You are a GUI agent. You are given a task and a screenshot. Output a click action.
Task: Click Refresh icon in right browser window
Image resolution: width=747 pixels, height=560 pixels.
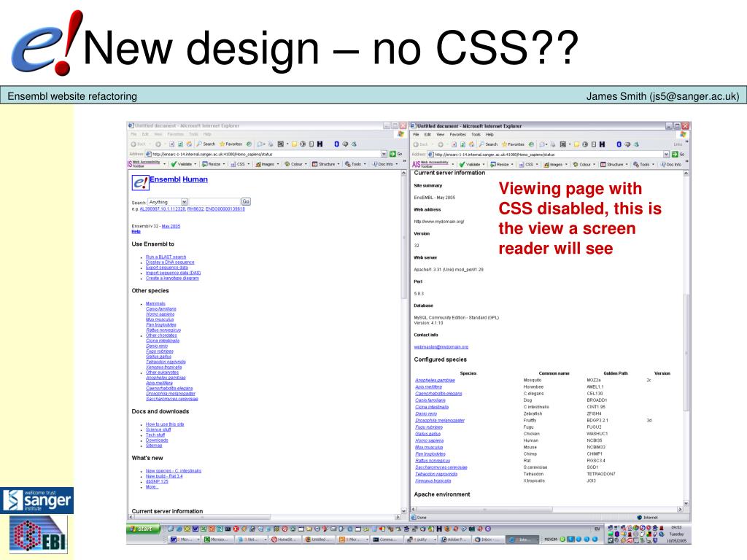click(x=462, y=144)
